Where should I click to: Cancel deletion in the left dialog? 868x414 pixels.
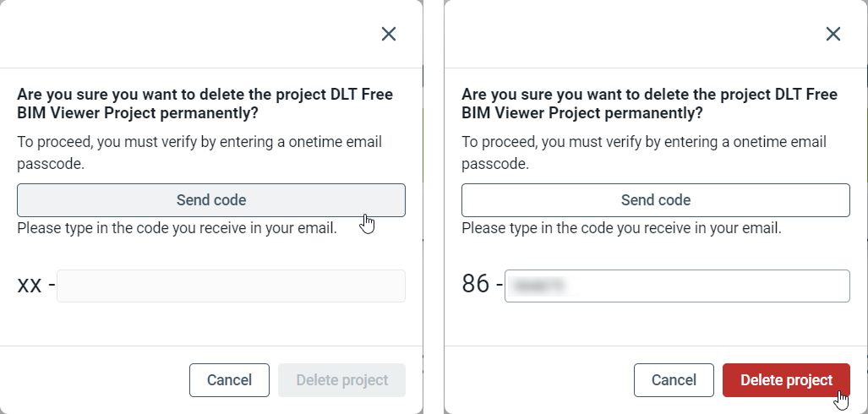[229, 380]
